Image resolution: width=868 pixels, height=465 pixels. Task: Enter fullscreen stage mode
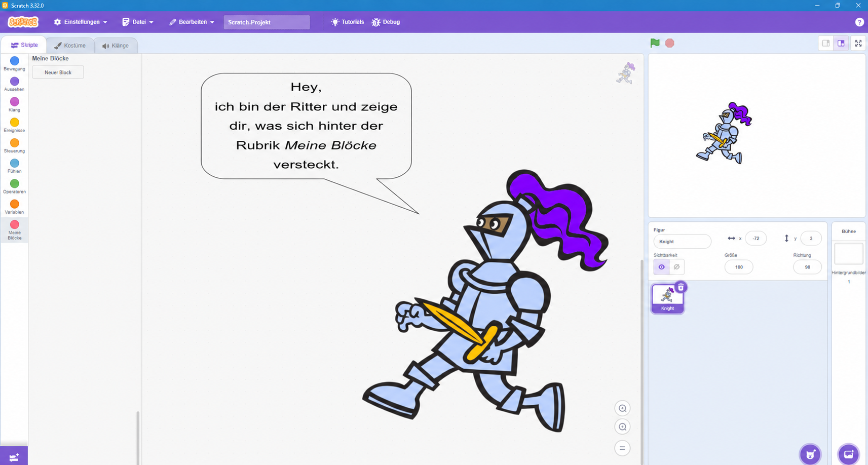point(858,43)
